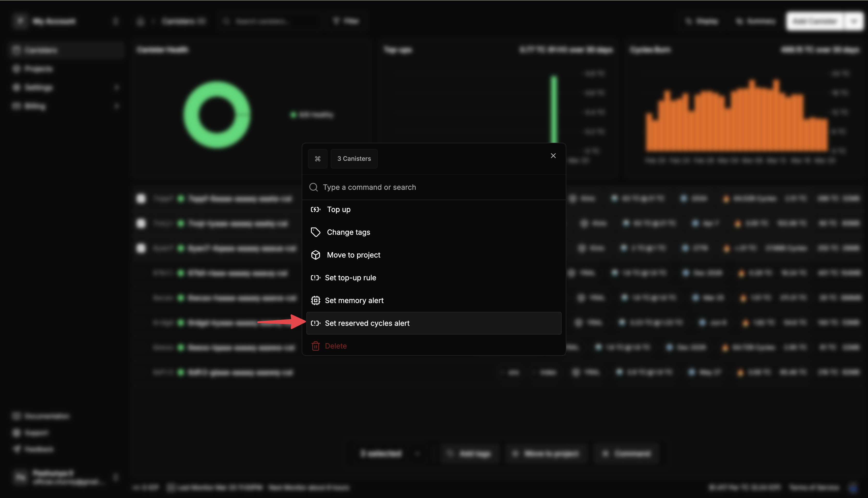The width and height of the screenshot is (868, 498).
Task: Click the cycles icon next to Set top-up rule
Action: click(x=315, y=277)
